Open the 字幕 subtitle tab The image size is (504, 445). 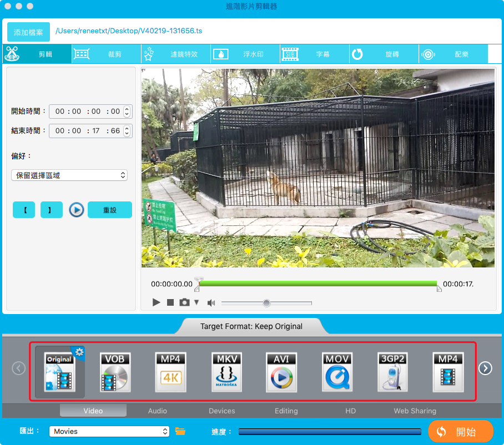coord(315,54)
